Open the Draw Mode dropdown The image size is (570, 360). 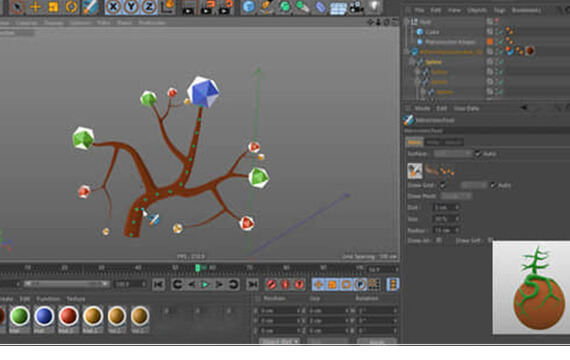pos(456,196)
